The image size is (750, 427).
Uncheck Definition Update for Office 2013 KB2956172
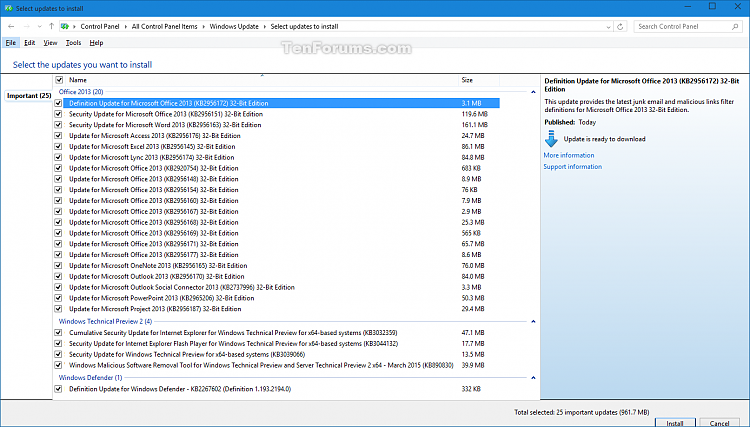coord(58,103)
